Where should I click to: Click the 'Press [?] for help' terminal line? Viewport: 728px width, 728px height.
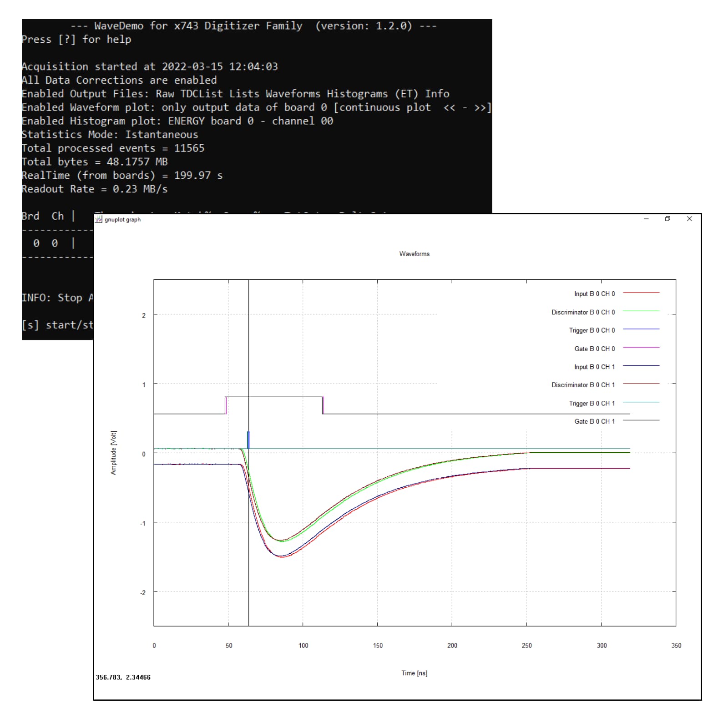(x=76, y=40)
